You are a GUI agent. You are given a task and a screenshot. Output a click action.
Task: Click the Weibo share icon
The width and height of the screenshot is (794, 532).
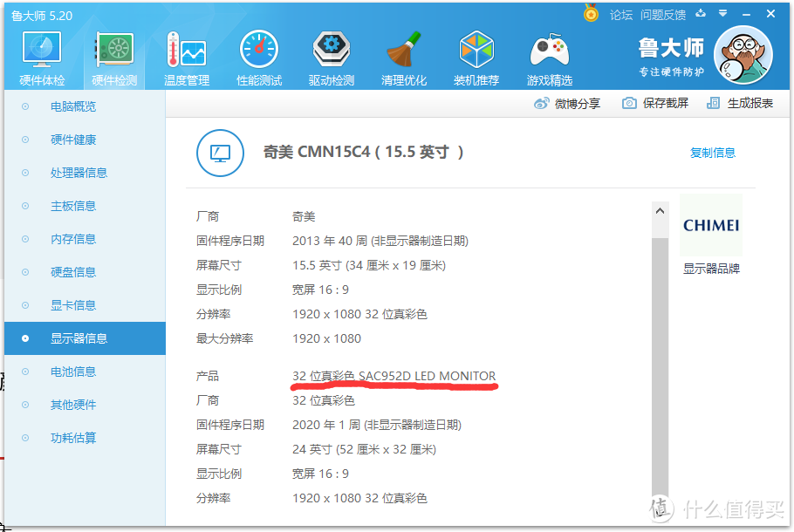click(541, 103)
